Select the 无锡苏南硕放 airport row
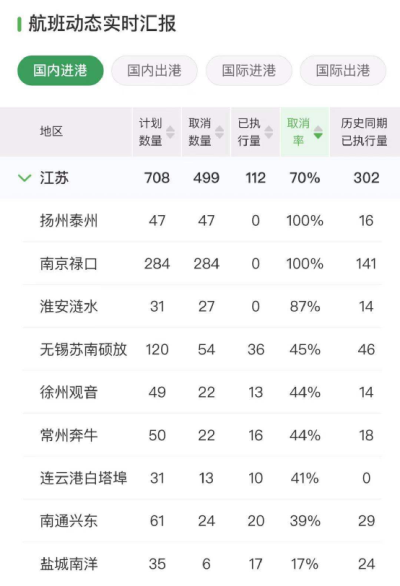 pyautogui.click(x=202, y=349)
